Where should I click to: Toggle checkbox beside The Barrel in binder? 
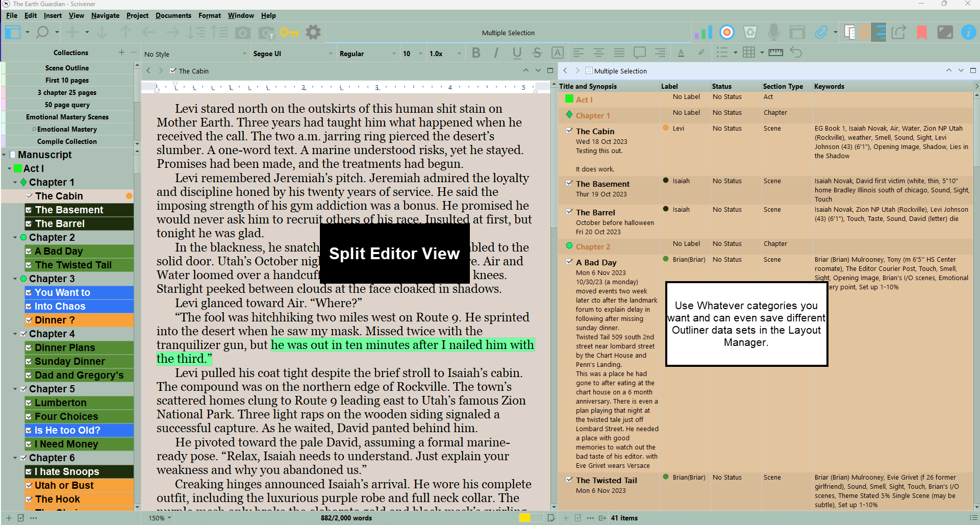click(29, 223)
